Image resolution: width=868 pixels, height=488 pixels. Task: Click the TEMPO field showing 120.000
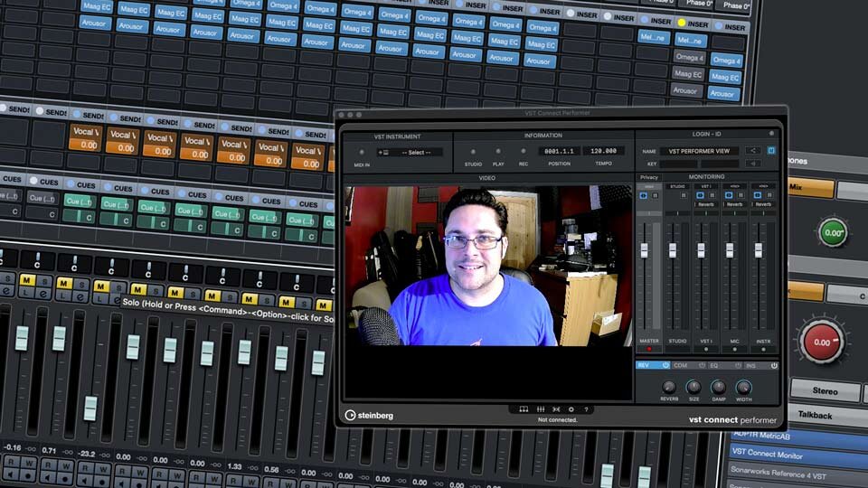point(603,151)
